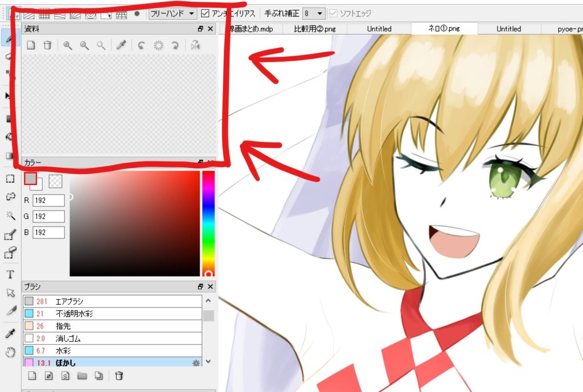The image size is (583, 392).
Task: Toggle the ソフトエッジ checkbox
Action: coord(334,13)
